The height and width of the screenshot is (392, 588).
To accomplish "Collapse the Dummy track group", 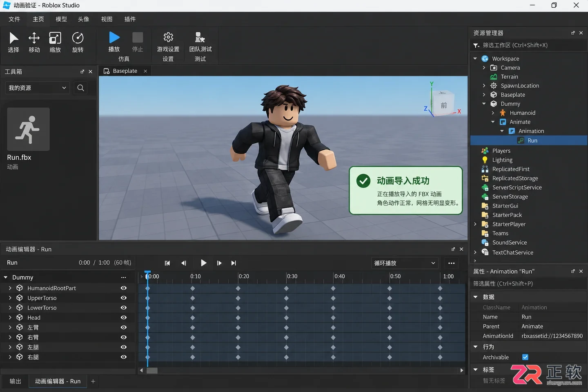I will click(x=6, y=277).
